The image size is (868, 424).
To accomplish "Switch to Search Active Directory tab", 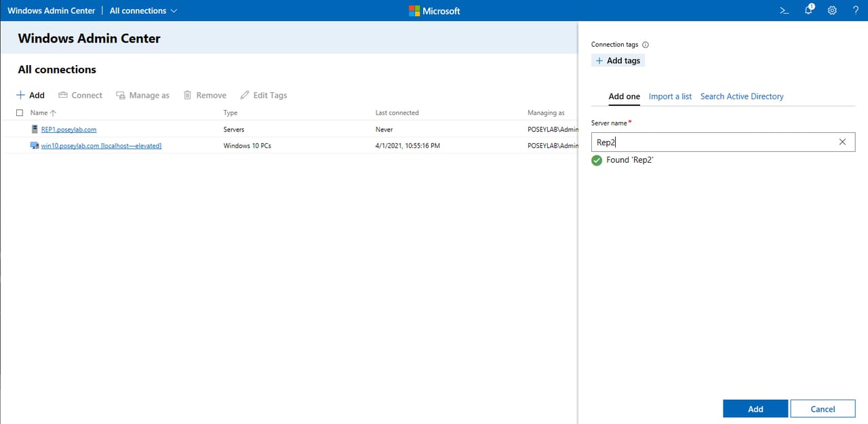I will [x=741, y=96].
